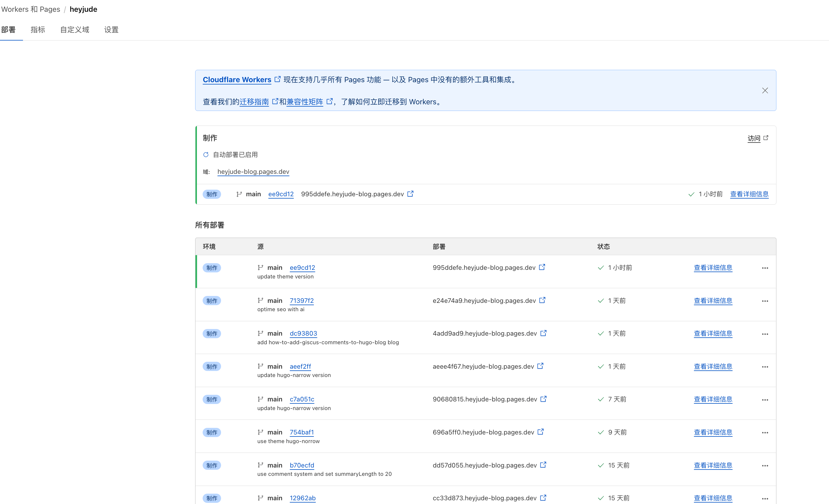
Task: Switch to the 设置 tab
Action: 111,30
